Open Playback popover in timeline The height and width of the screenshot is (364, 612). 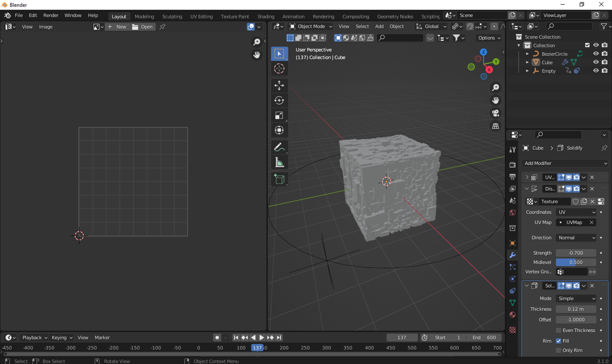pos(34,337)
